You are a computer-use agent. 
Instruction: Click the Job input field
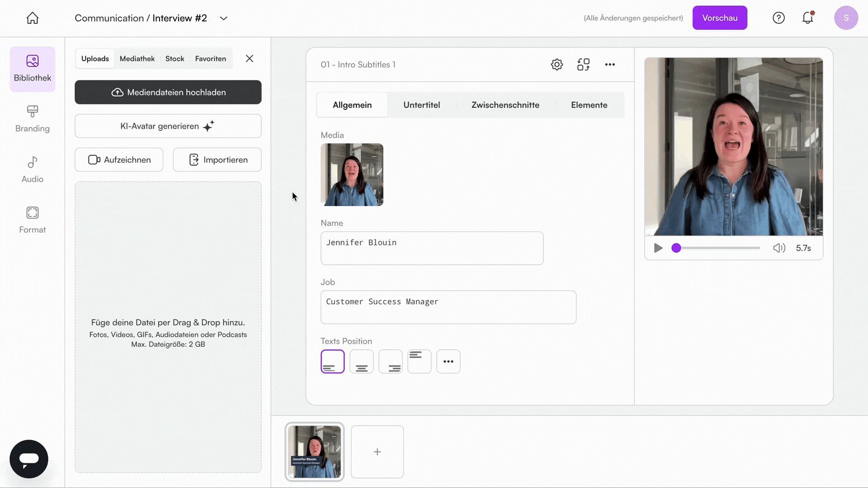click(448, 307)
